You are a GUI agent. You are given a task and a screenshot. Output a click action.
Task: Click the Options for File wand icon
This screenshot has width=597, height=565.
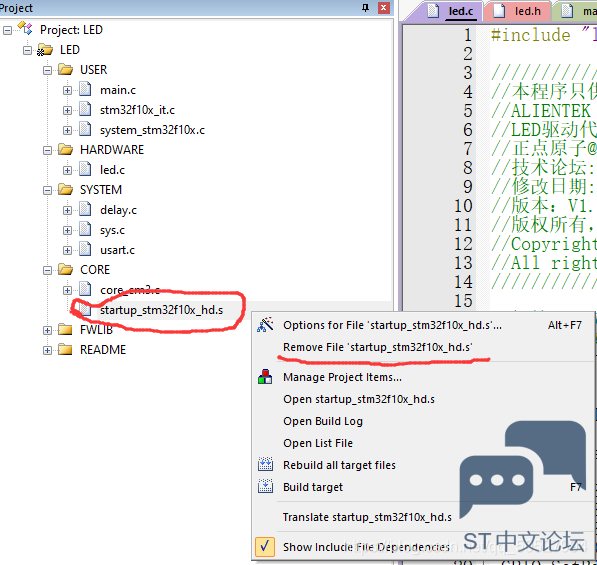[265, 325]
